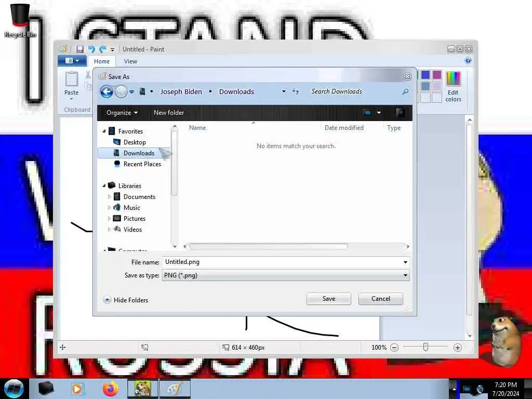This screenshot has height=399, width=532.
Task: Switch to the Home ribbon tab
Action: (x=101, y=61)
